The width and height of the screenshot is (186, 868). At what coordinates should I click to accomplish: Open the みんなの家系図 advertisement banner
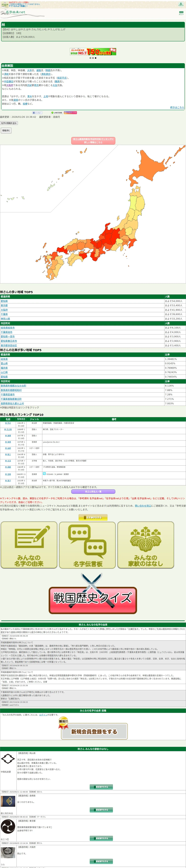pyautogui.click(x=93, y=52)
